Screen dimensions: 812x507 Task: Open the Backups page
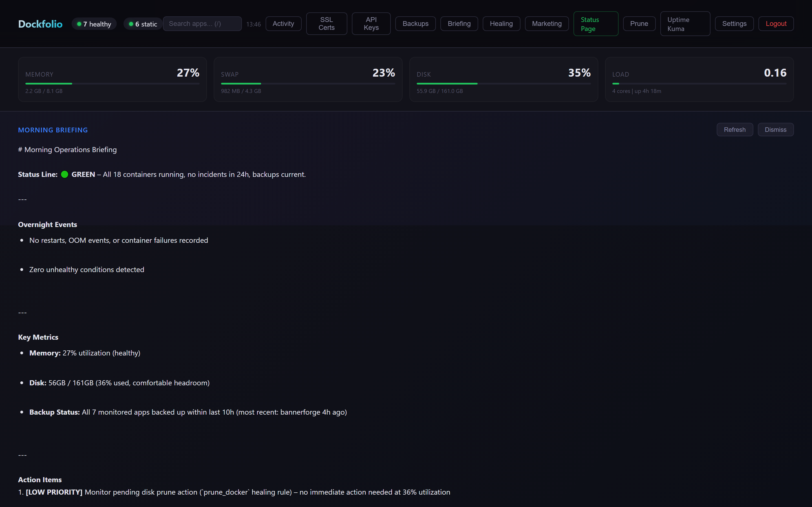[415, 24]
